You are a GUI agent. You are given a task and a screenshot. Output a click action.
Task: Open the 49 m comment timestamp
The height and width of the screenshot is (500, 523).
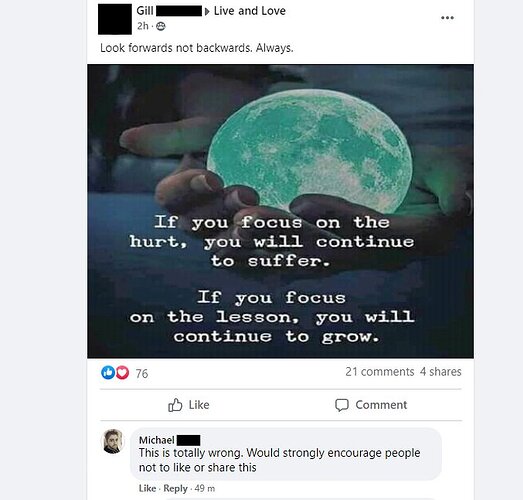tap(205, 488)
